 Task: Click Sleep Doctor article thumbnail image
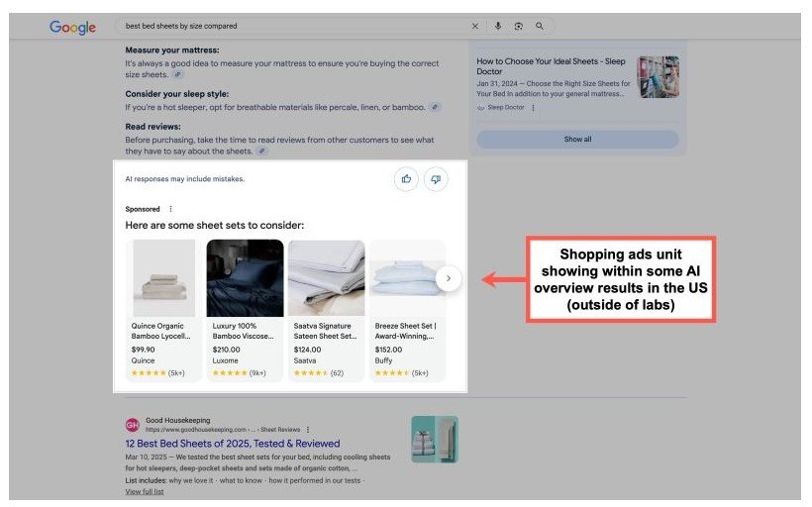(659, 77)
